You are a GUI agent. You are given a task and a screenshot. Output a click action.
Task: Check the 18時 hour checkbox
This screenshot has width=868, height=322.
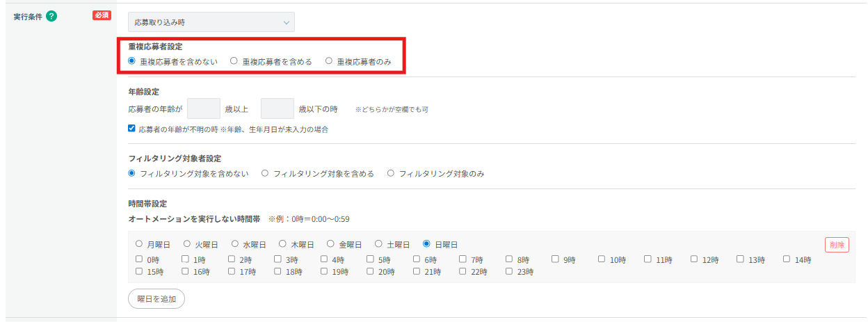(278, 272)
